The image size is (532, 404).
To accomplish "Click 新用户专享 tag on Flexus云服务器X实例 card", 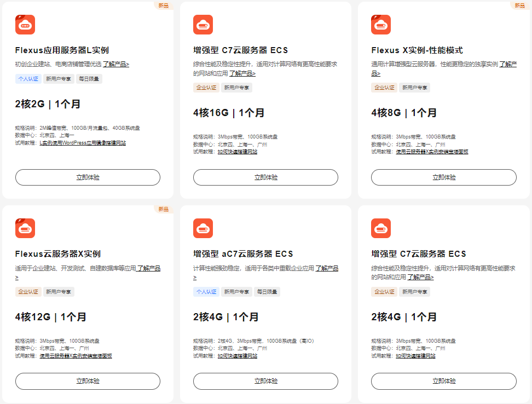I will pyautogui.click(x=59, y=292).
